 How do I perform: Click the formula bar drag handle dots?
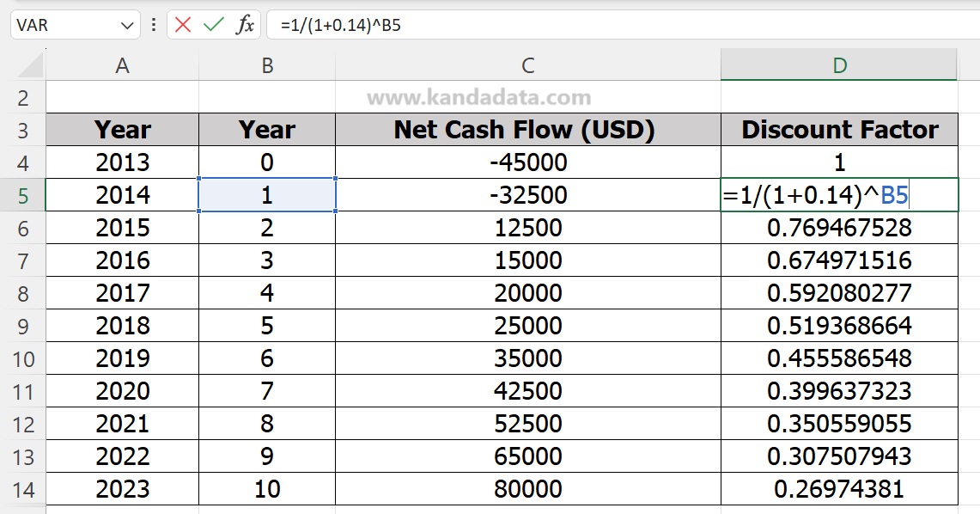(153, 25)
